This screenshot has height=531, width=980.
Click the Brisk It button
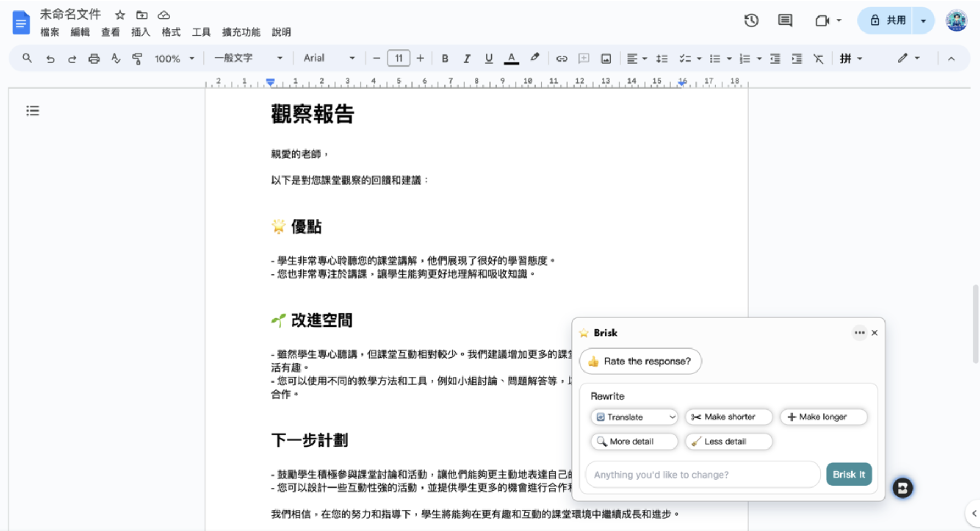click(849, 474)
